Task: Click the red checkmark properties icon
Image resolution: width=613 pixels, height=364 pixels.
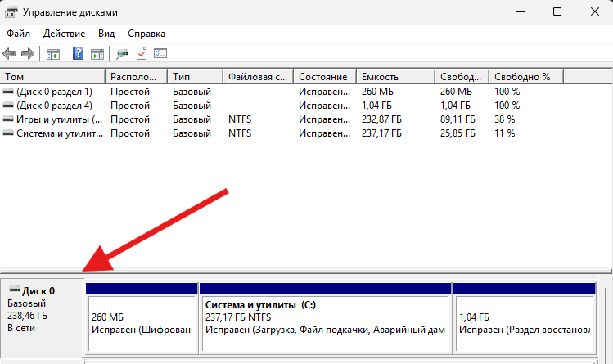Action: click(x=142, y=54)
